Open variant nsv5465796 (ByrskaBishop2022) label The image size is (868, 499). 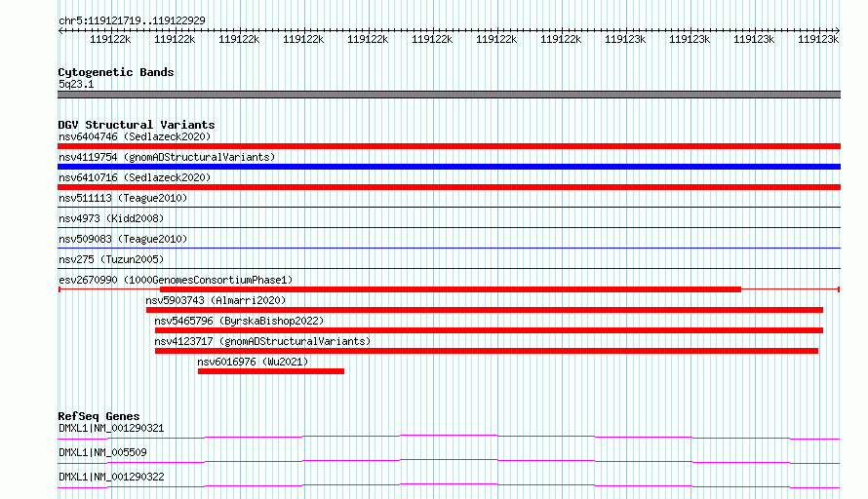pos(239,321)
